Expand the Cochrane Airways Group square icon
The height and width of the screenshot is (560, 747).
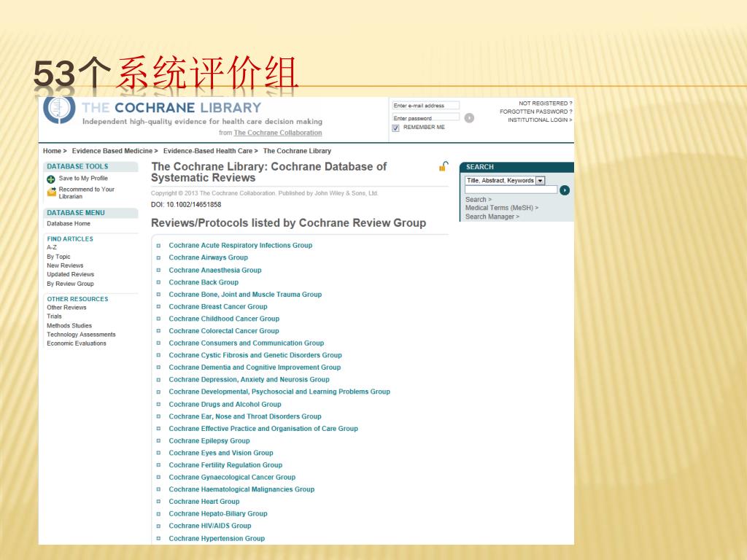pos(158,257)
